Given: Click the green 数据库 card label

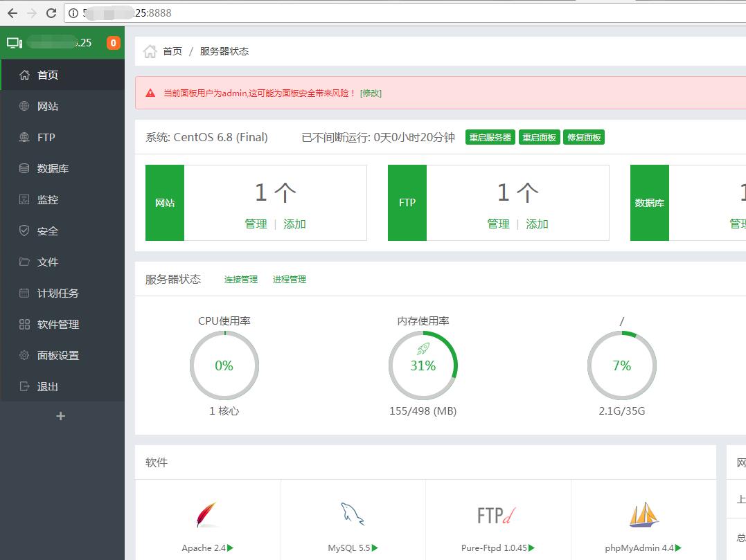Looking at the screenshot, I should 650,203.
